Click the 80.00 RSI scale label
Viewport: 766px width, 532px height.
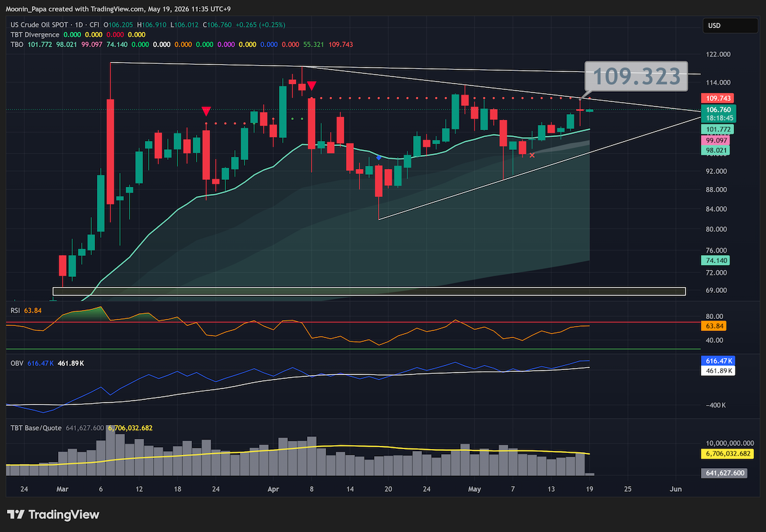pyautogui.click(x=714, y=316)
